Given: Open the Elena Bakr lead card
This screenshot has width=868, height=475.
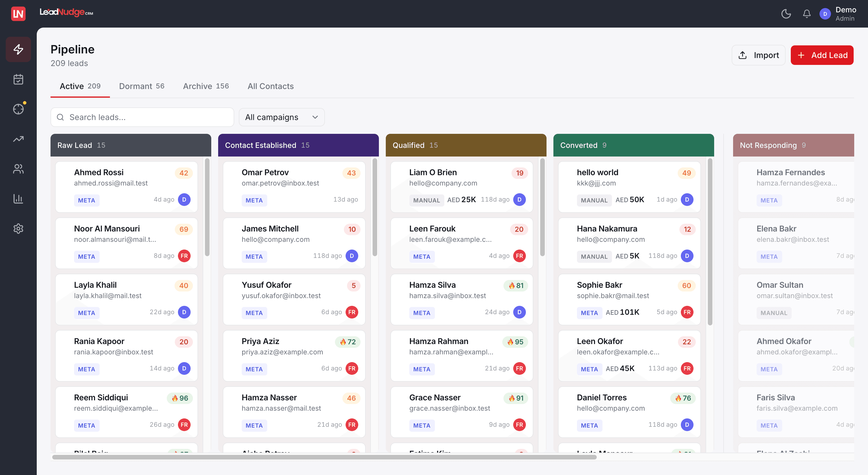Looking at the screenshot, I should click(x=796, y=244).
